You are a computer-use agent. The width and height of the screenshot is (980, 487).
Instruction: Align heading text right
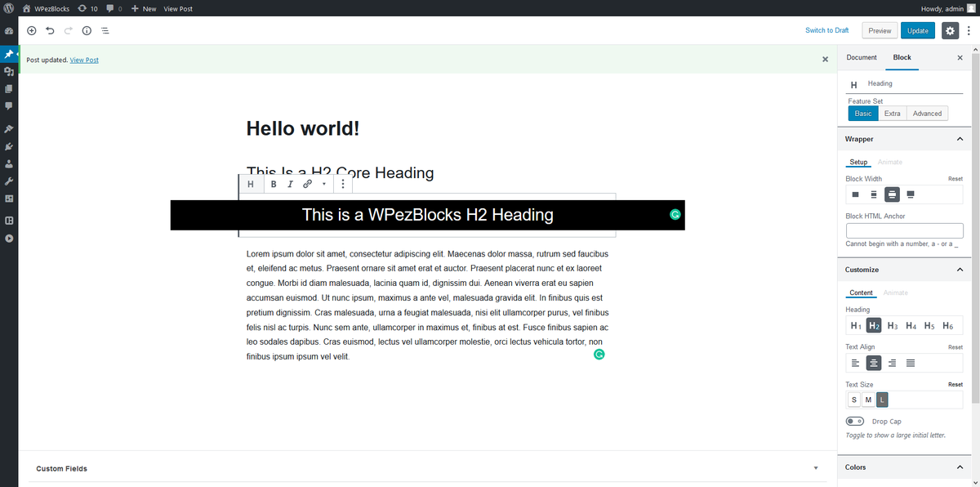pyautogui.click(x=892, y=363)
